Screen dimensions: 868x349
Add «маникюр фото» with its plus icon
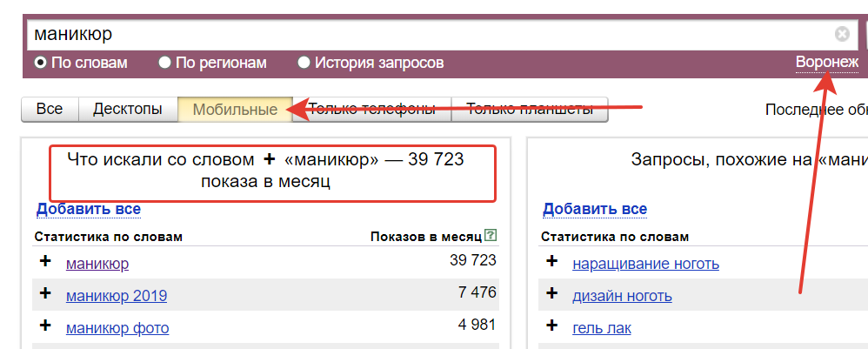45,326
